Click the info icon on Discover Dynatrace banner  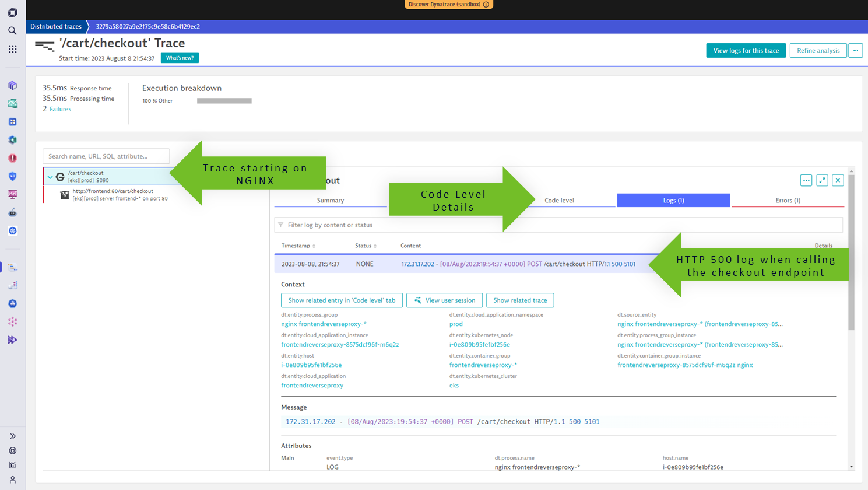click(486, 5)
